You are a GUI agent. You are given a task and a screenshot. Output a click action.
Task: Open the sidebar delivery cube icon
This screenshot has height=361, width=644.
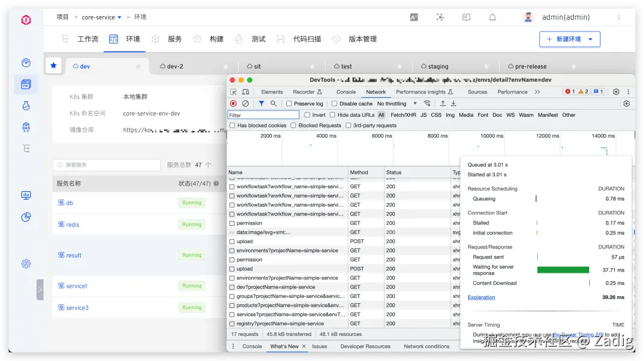point(26,127)
